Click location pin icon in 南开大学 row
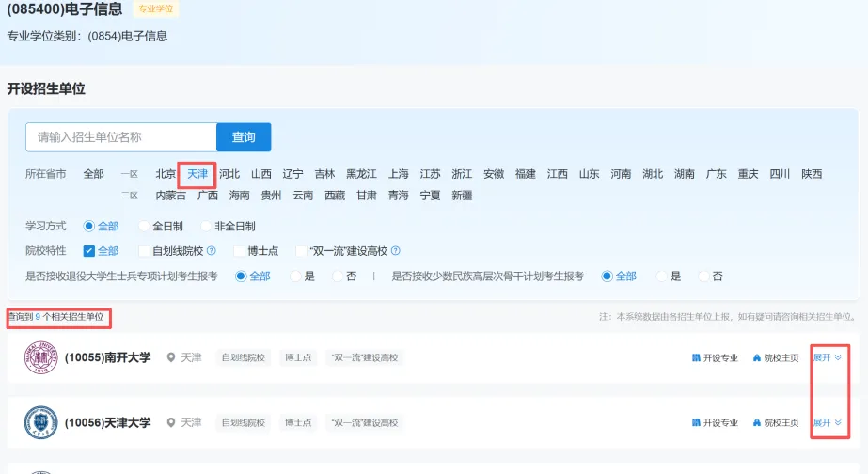 point(171,357)
